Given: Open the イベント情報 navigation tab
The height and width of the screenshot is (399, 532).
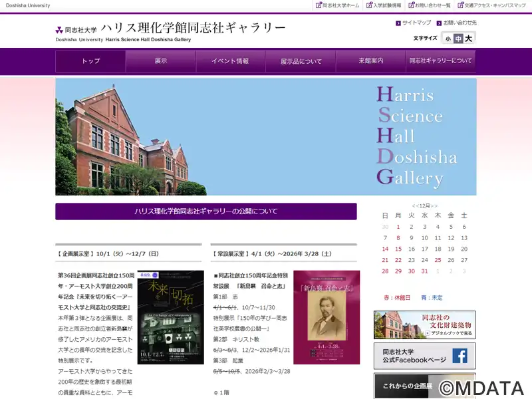Looking at the screenshot, I should pyautogui.click(x=230, y=61).
